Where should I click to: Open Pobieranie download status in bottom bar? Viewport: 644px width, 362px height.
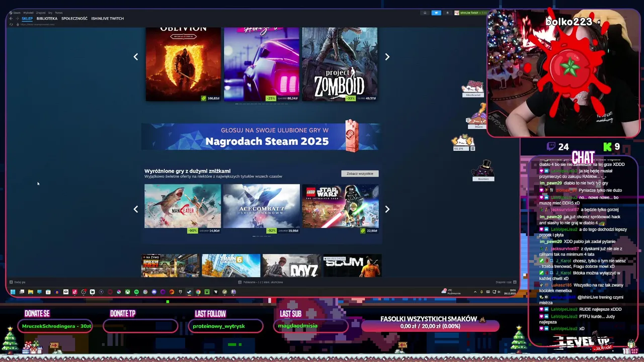click(x=261, y=282)
